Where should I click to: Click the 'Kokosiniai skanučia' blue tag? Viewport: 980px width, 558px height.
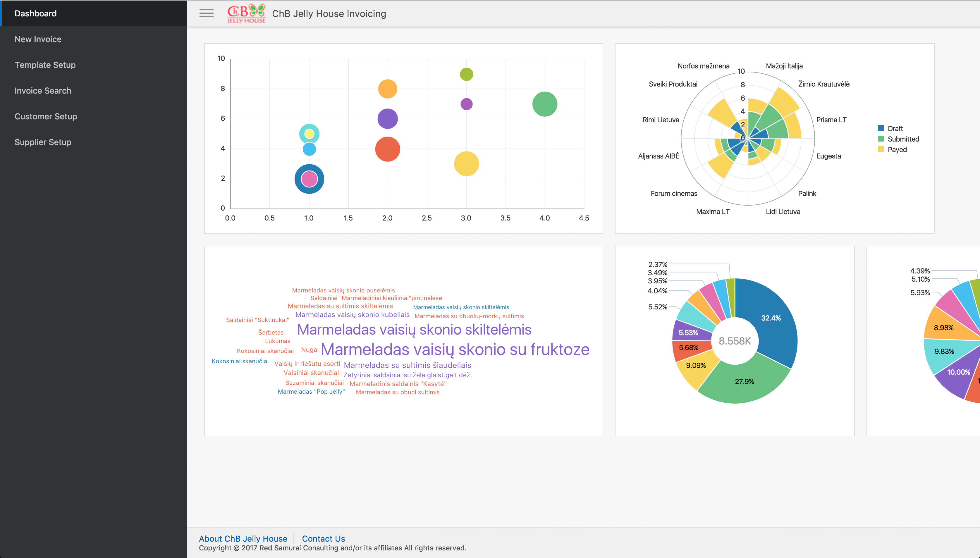click(x=239, y=361)
